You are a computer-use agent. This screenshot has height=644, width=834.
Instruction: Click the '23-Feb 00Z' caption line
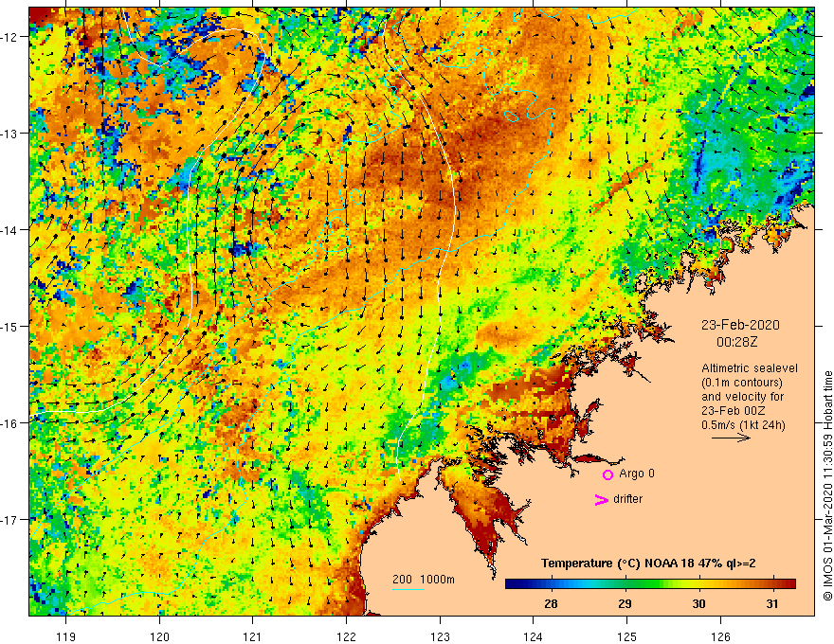pyautogui.click(x=734, y=411)
